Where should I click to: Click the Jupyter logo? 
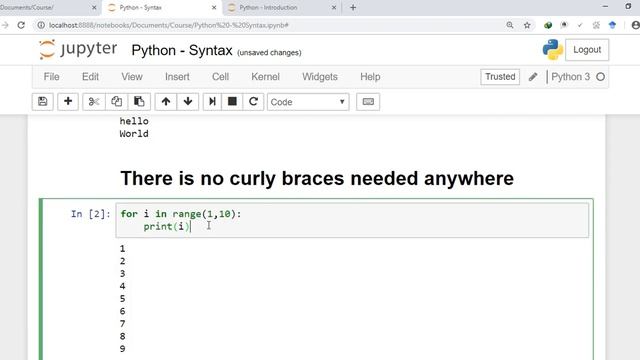click(78, 50)
